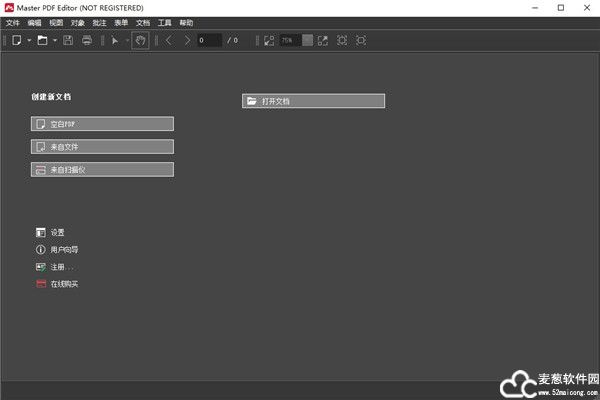Viewport: 600px width, 400px height.
Task: Click the zoom percentage box
Action: point(290,40)
